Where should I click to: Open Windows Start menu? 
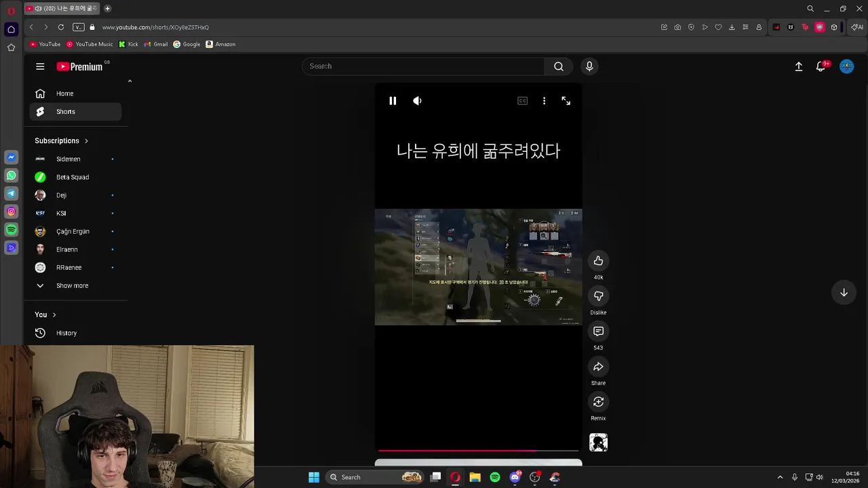point(314,477)
